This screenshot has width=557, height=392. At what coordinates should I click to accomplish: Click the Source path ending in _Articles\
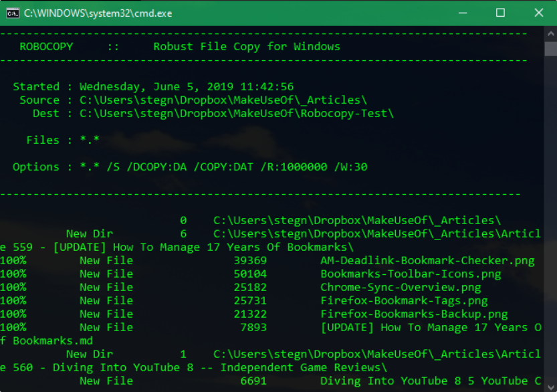(x=223, y=100)
